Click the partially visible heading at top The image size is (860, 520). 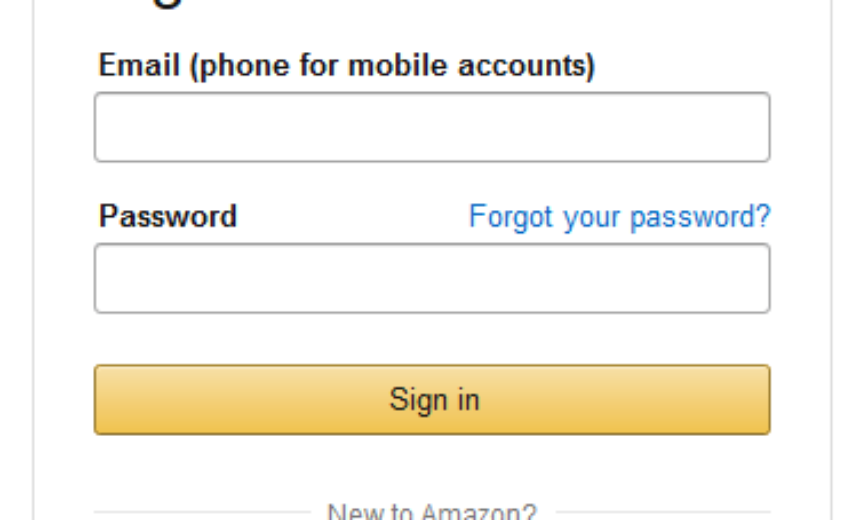click(166, 4)
